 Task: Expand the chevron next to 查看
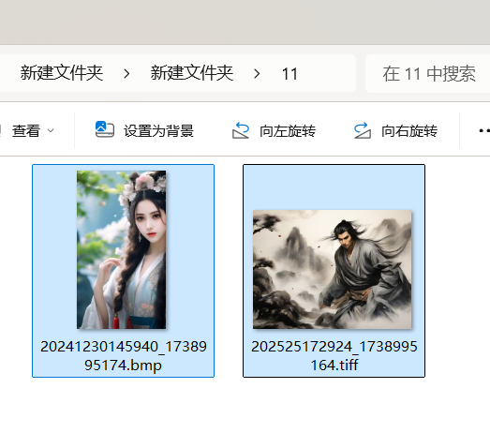pos(51,130)
